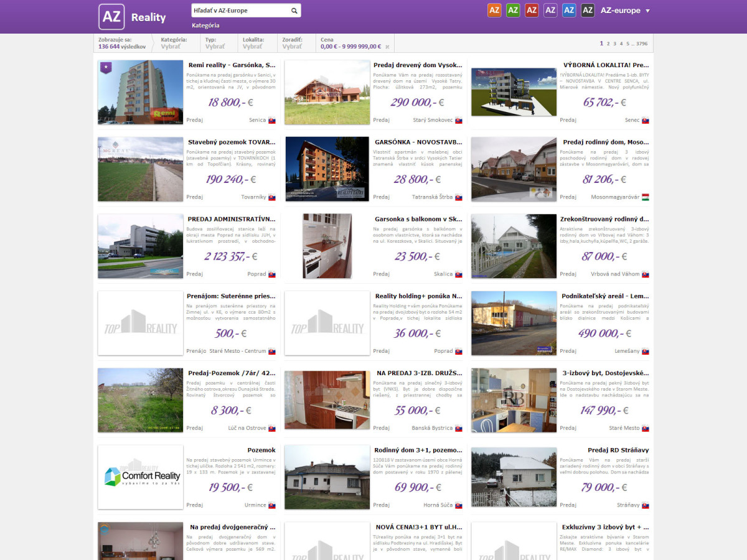Go to results page 2

pos(608,44)
